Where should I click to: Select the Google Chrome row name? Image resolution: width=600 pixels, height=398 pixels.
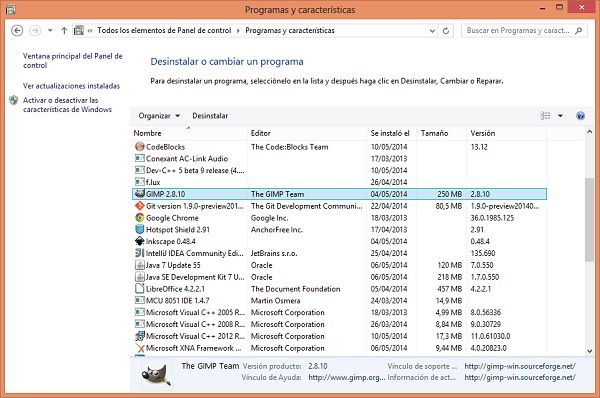click(172, 218)
